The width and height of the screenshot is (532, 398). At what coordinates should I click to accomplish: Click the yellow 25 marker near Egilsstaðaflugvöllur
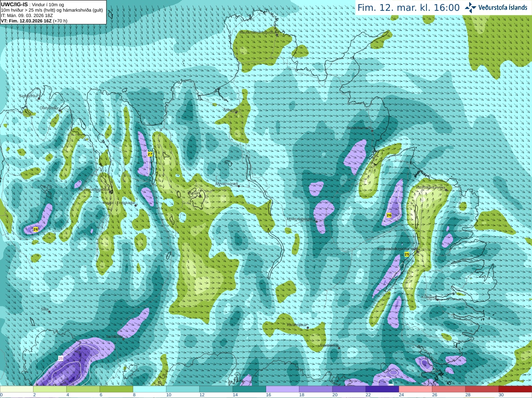click(x=407, y=254)
